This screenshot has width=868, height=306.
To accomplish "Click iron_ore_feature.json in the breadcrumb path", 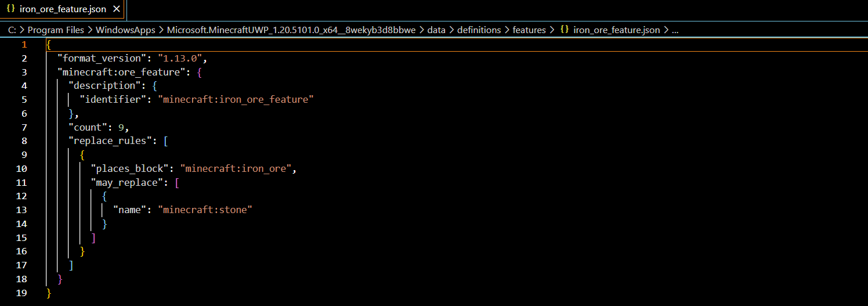I will click(616, 30).
